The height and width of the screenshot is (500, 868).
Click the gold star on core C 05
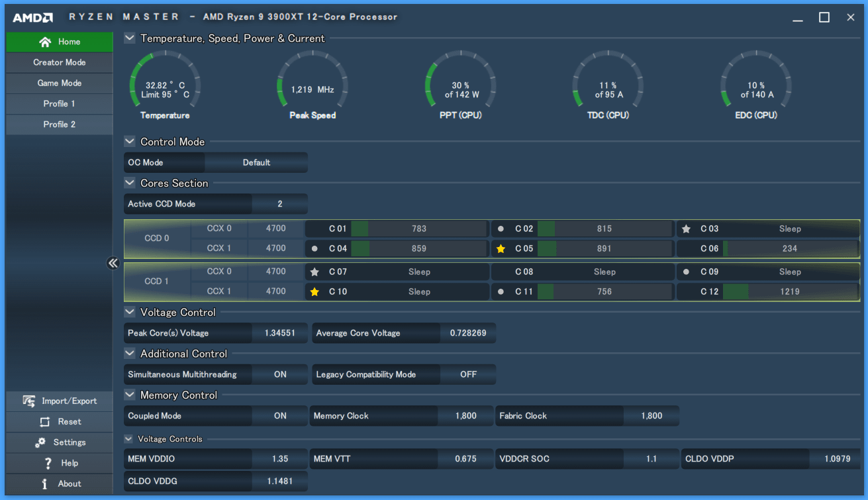point(501,248)
